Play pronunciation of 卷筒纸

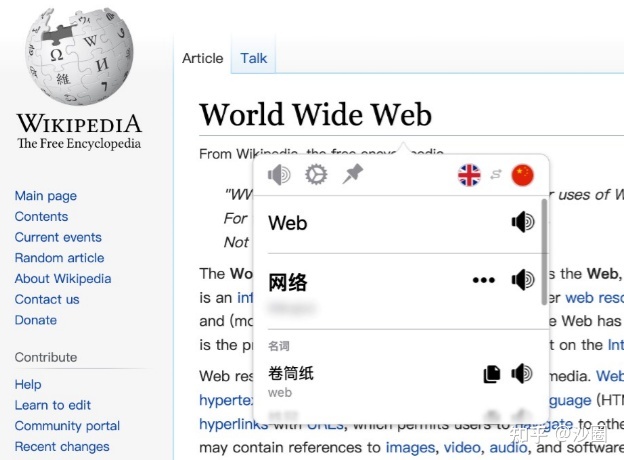pos(522,374)
